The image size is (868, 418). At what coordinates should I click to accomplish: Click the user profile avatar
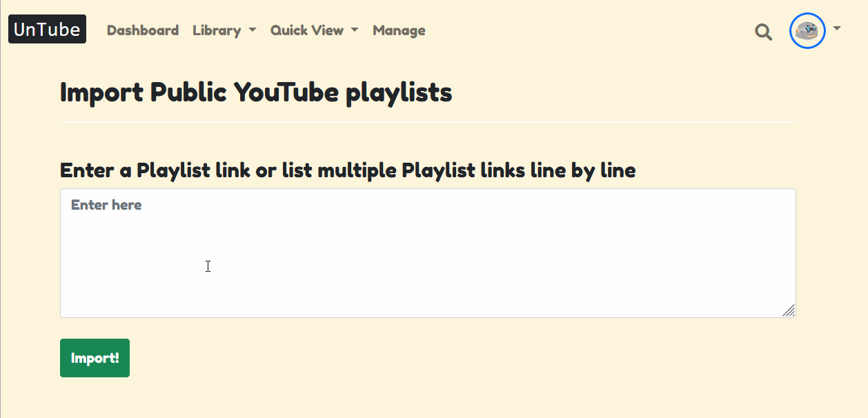[x=807, y=31]
